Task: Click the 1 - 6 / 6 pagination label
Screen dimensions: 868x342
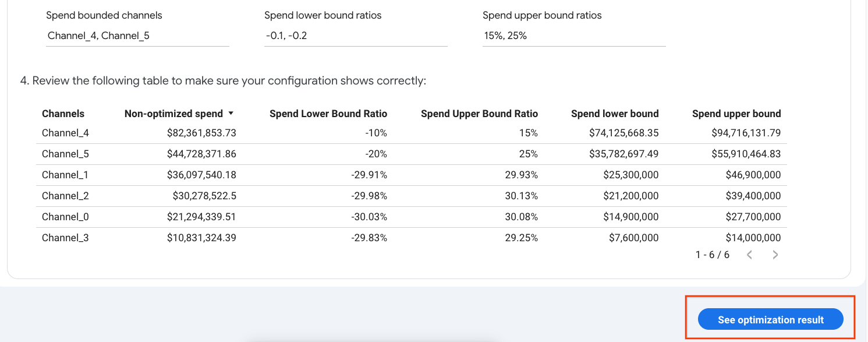Action: click(712, 255)
